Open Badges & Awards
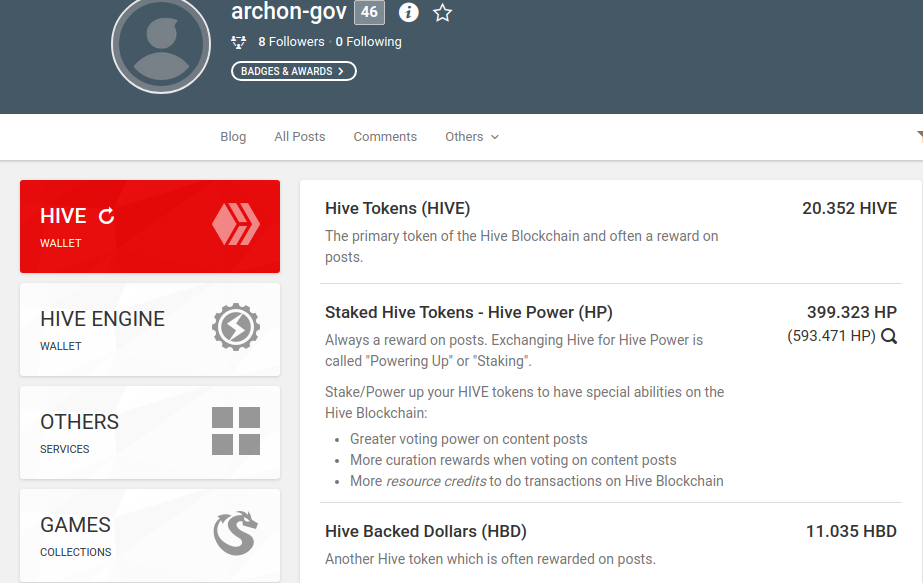The width and height of the screenshot is (923, 583). 294,71
